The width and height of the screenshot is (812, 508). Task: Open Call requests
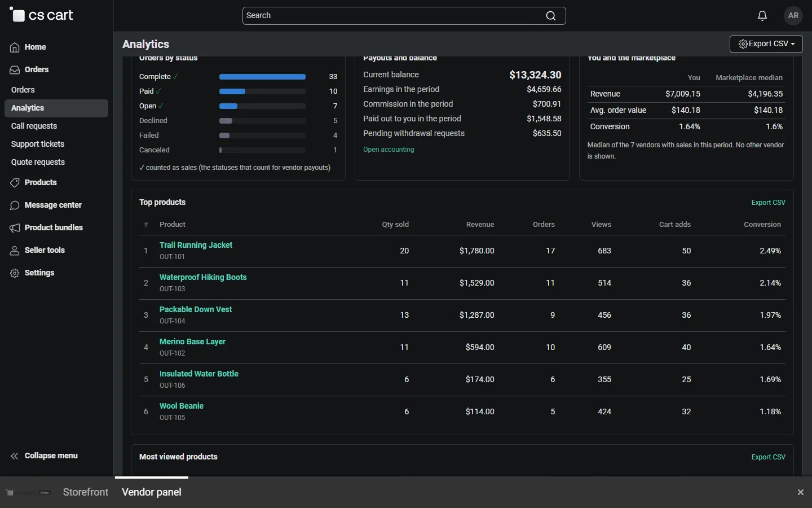click(34, 126)
